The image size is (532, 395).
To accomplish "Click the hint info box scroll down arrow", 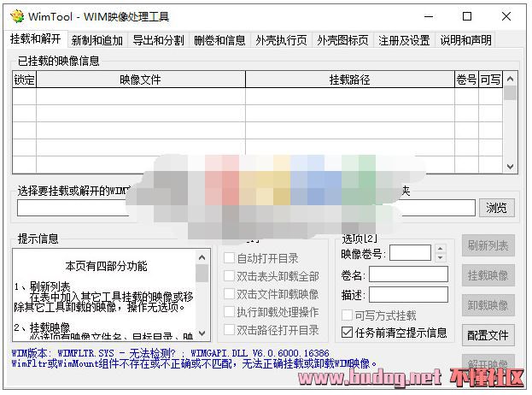I will (202, 333).
